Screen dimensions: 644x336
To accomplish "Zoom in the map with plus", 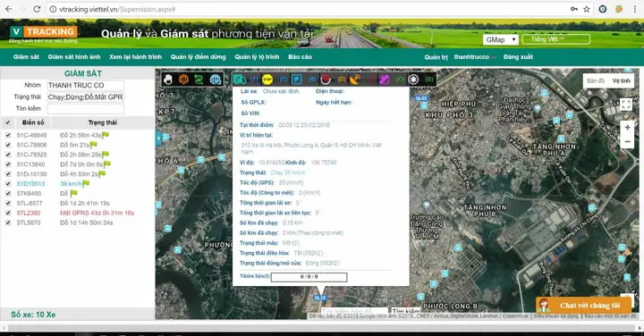I will click(x=627, y=128).
